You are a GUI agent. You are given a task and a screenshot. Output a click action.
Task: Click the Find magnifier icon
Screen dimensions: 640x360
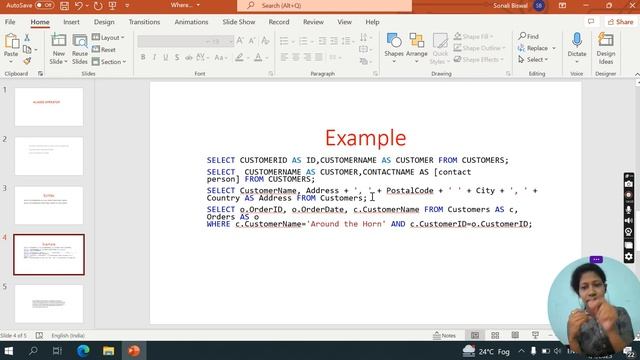522,36
